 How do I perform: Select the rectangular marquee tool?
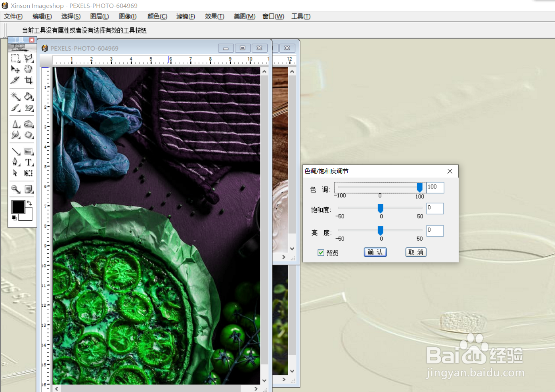(x=15, y=58)
